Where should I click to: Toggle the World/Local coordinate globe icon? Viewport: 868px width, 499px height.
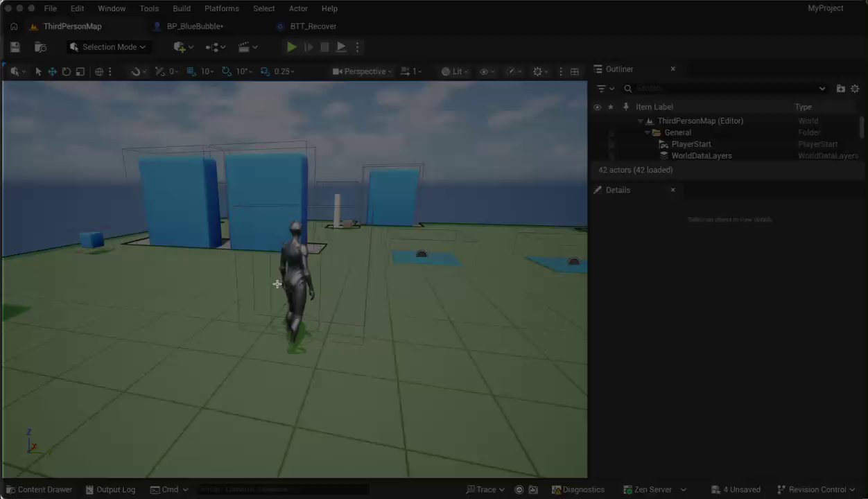(x=99, y=71)
